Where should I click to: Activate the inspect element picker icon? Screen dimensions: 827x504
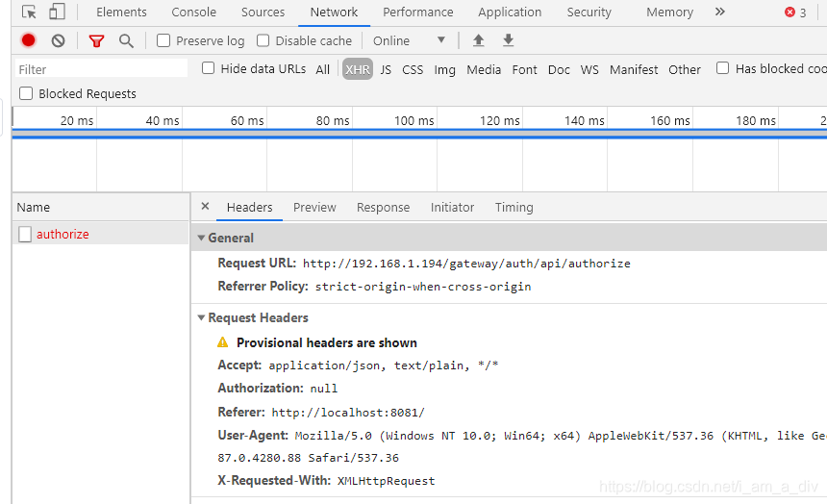[29, 12]
